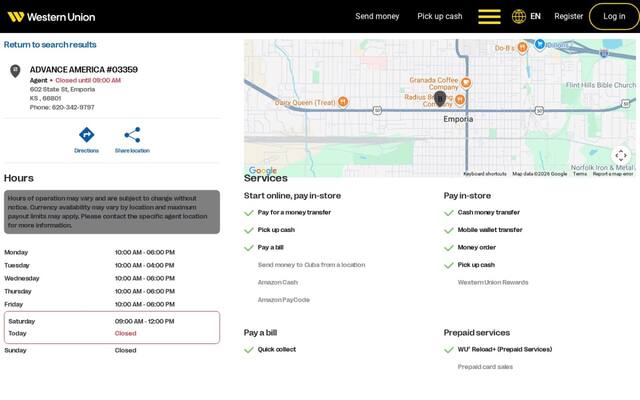Open Send money in the header
The height and width of the screenshot is (400, 640).
pos(377,16)
